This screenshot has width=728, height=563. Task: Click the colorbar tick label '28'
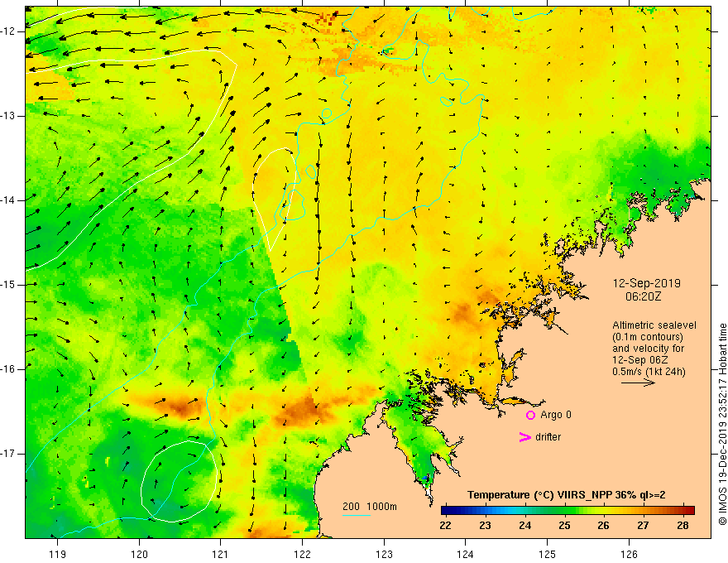[682, 526]
